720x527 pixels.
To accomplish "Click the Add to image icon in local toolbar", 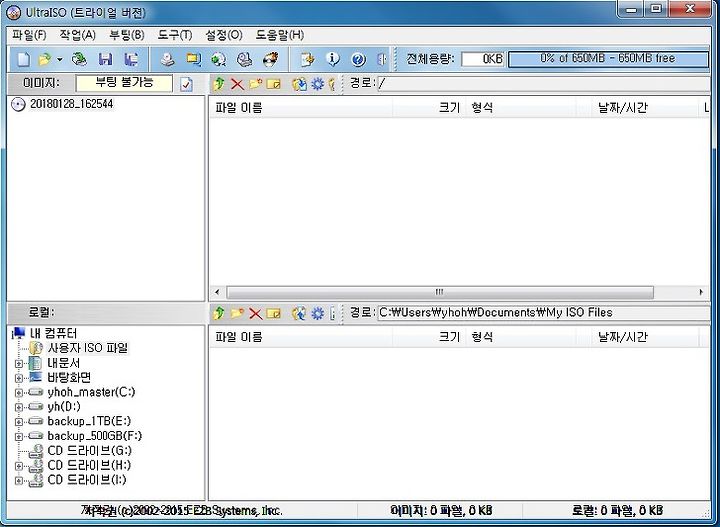I will (299, 313).
